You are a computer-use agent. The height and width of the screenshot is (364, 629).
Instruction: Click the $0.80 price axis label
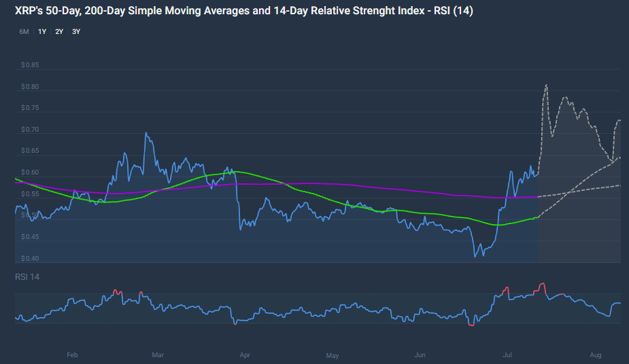pyautogui.click(x=30, y=86)
